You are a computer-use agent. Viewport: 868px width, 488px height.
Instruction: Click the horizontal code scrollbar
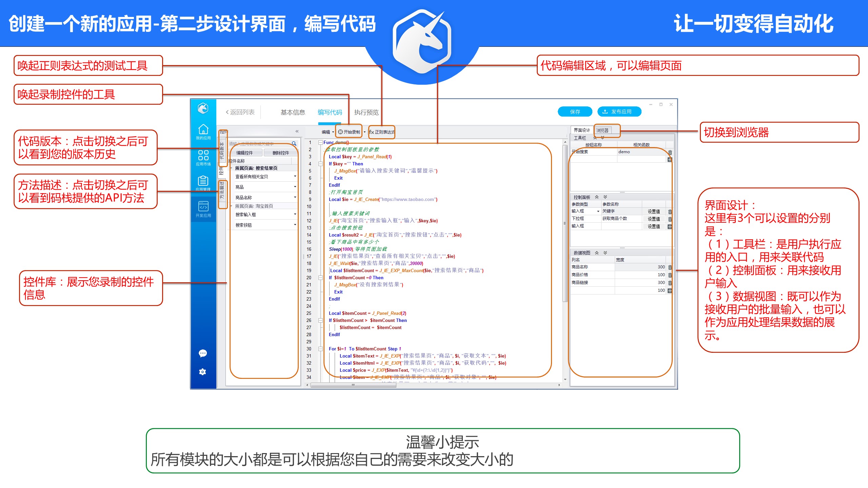353,385
